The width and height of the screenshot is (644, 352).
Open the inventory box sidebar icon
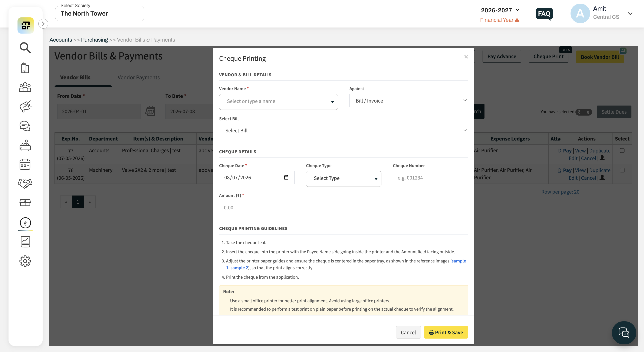click(25, 203)
